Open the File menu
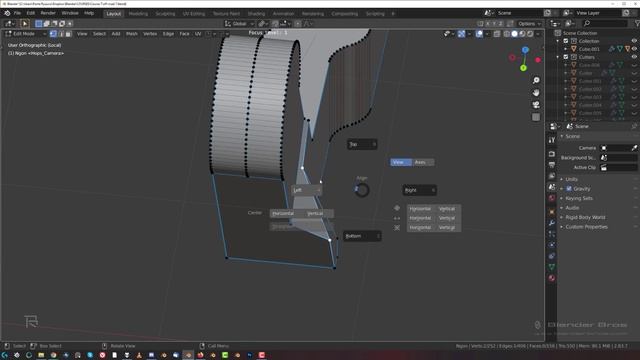This screenshot has width=640, height=360. click(17, 13)
